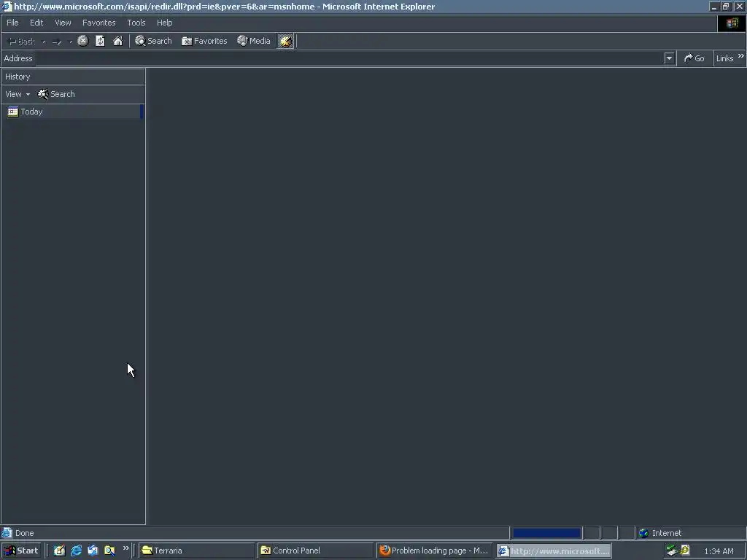Open the Back button history dropdown arrow
The width and height of the screenshot is (747, 560).
pyautogui.click(x=44, y=42)
